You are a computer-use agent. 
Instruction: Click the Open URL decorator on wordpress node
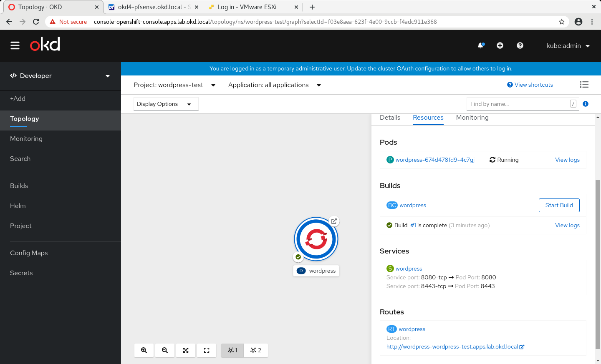334,221
